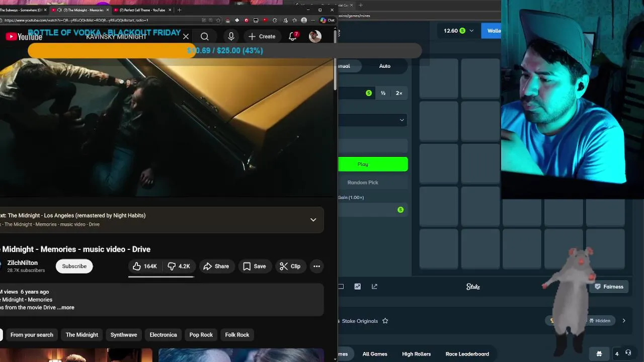
Task: Save the video to a playlist
Action: (x=255, y=266)
